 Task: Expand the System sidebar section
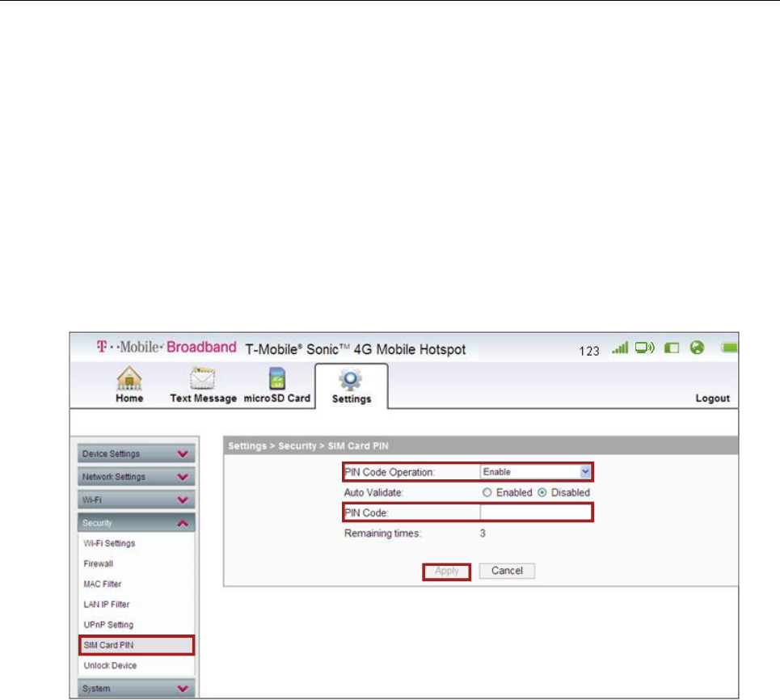tap(136, 689)
